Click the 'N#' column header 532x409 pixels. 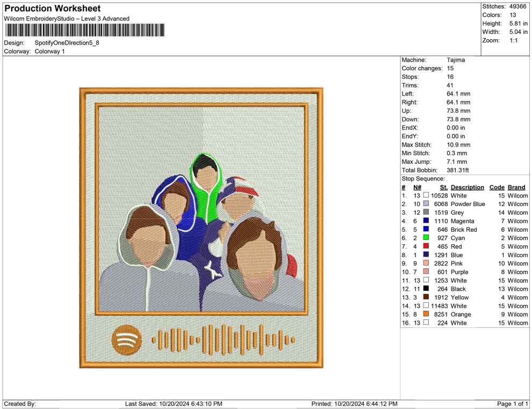pos(417,187)
